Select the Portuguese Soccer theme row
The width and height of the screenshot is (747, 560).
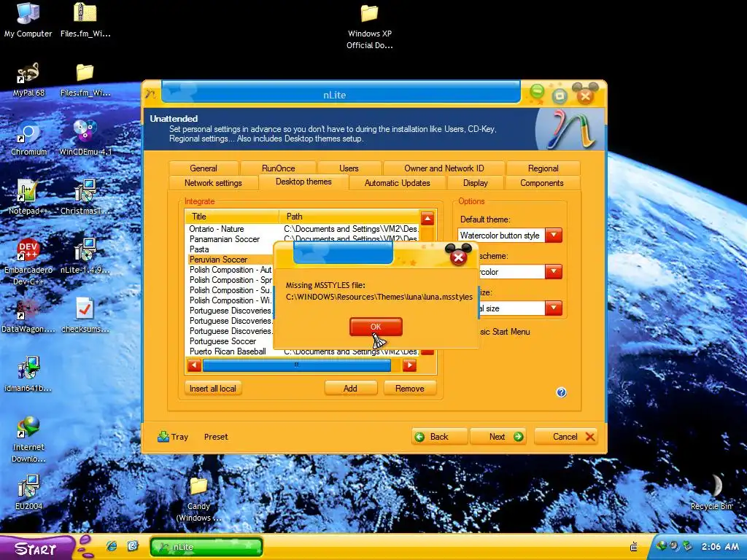[231, 341]
